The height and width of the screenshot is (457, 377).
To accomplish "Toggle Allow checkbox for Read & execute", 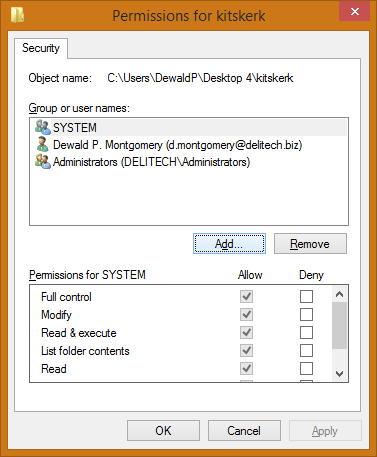I will pyautogui.click(x=246, y=332).
